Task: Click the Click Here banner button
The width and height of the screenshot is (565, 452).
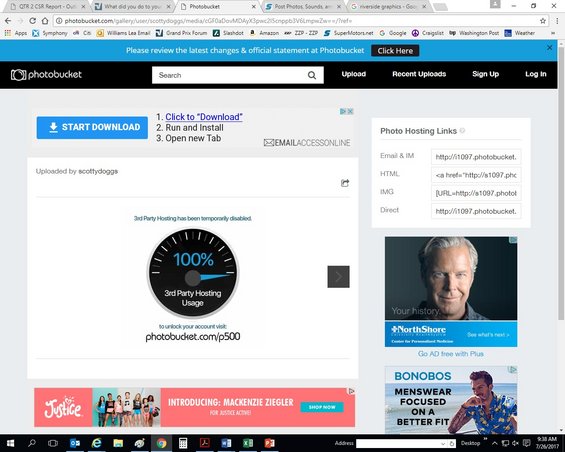Action: [x=395, y=51]
